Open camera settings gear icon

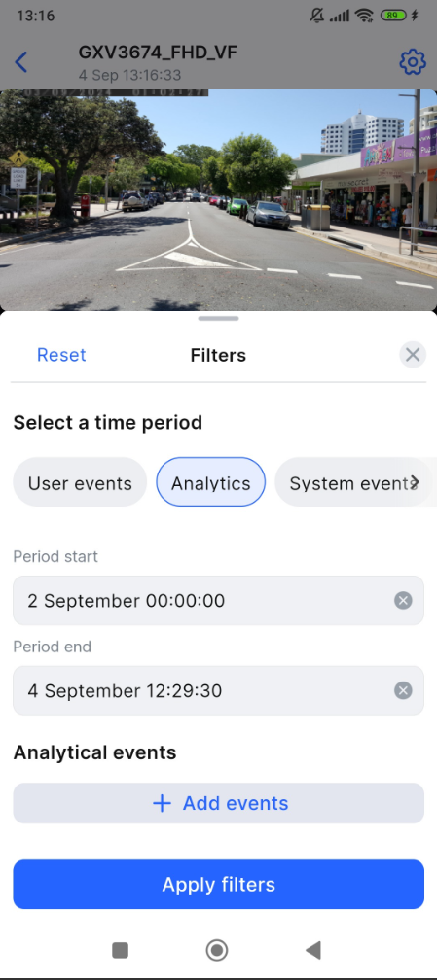tap(413, 62)
